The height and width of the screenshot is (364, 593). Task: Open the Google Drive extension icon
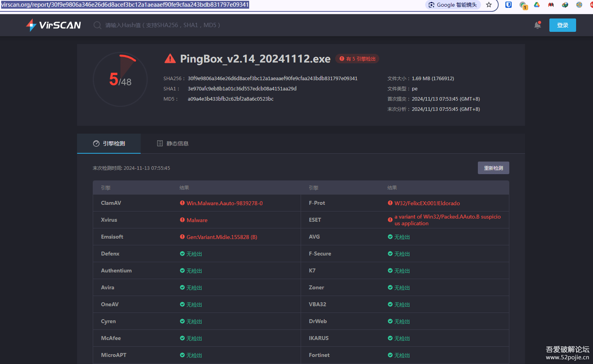[537, 5]
